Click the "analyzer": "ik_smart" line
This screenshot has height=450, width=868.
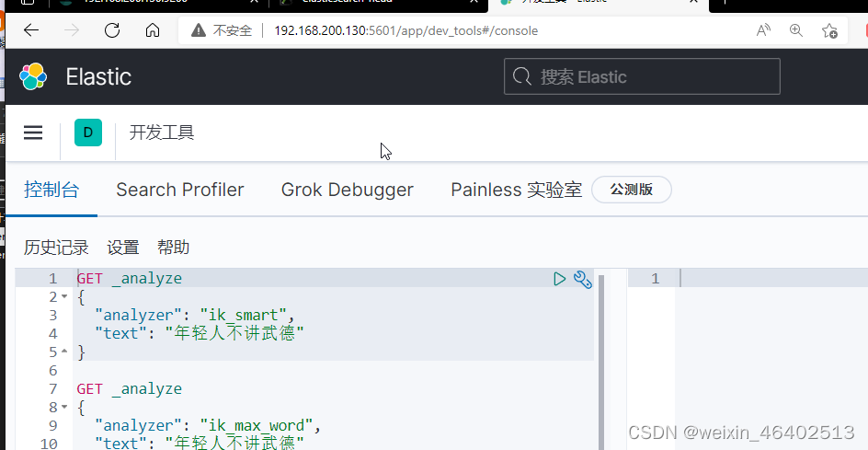194,315
